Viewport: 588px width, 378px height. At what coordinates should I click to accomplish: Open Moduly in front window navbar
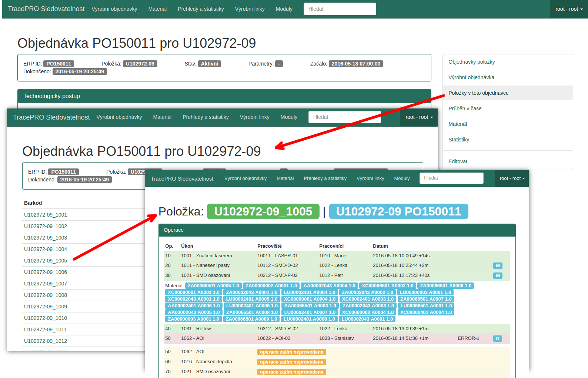tap(402, 178)
